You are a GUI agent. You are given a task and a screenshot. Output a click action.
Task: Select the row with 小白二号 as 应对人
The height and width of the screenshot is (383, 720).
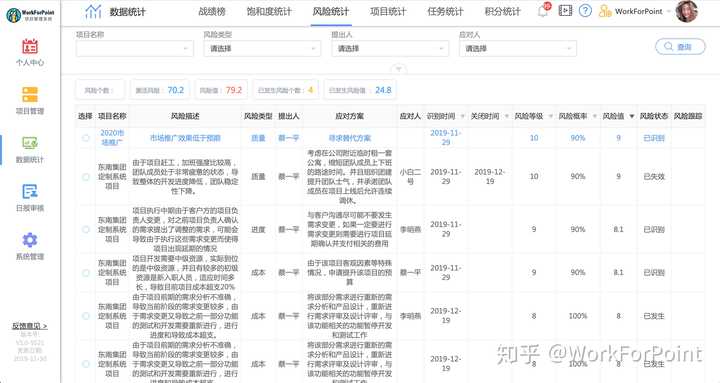coord(85,177)
